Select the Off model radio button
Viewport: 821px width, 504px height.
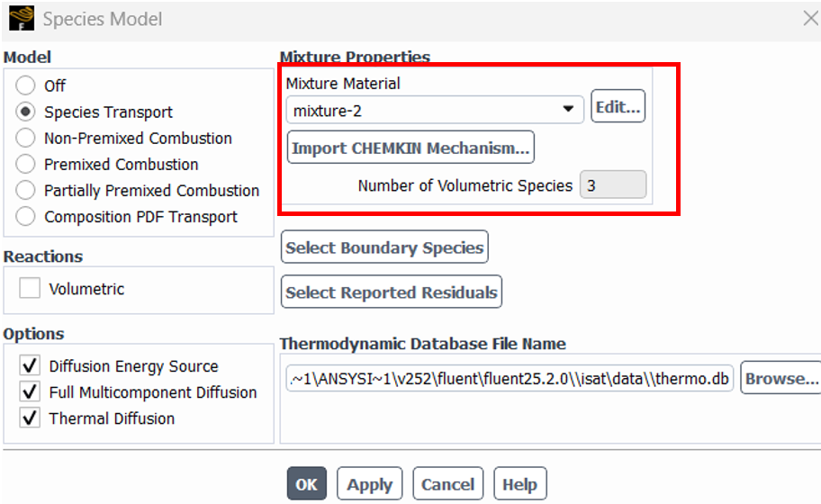[x=25, y=85]
